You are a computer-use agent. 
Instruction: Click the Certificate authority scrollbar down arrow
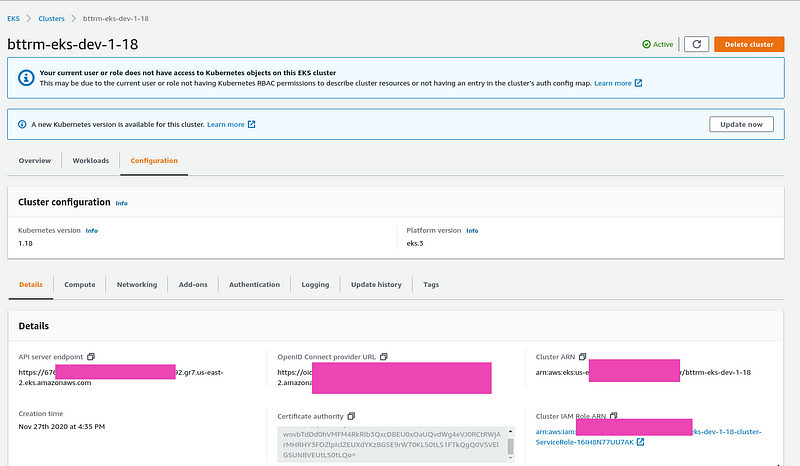pyautogui.click(x=510, y=458)
